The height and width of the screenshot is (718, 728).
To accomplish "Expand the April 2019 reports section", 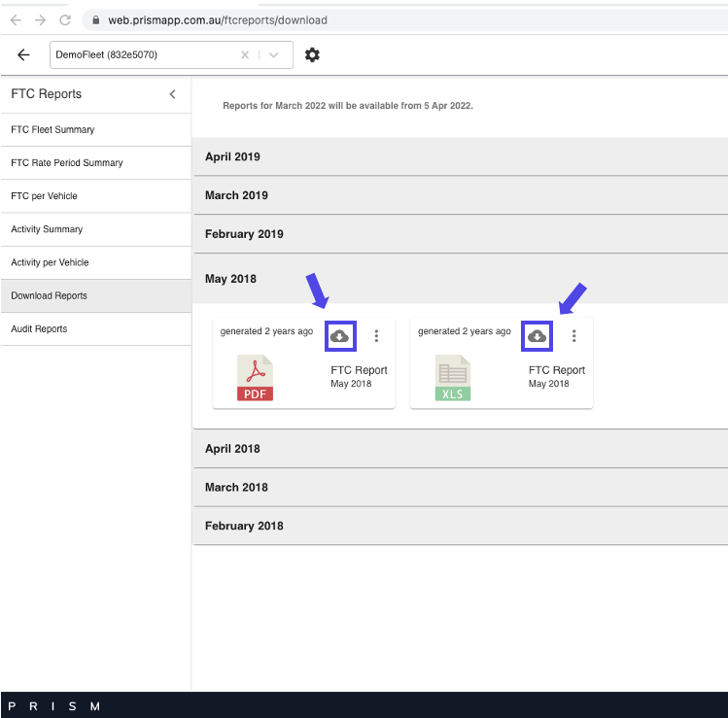I will 460,156.
